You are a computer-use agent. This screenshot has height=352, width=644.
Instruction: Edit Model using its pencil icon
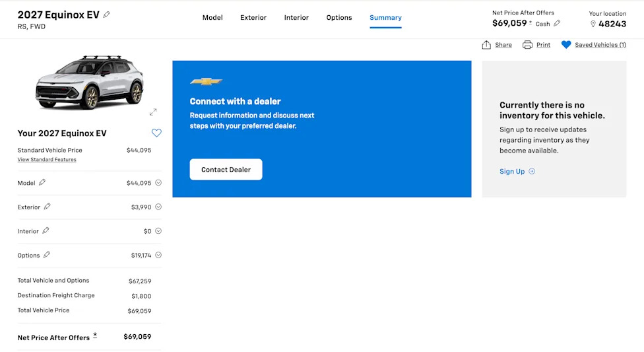42,182
